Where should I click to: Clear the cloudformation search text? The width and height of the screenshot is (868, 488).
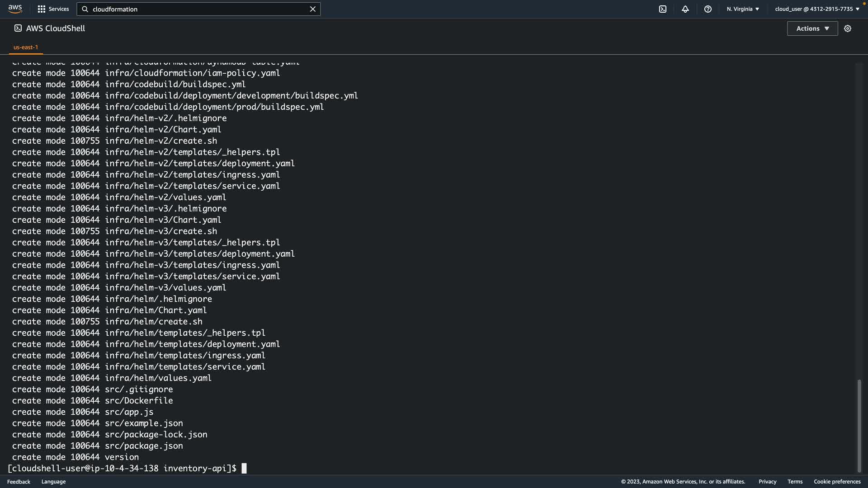312,9
